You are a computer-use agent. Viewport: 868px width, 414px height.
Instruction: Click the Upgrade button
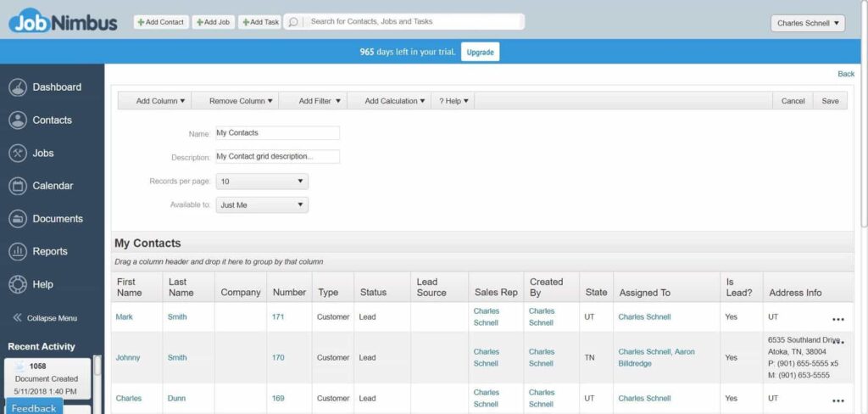[x=480, y=52]
